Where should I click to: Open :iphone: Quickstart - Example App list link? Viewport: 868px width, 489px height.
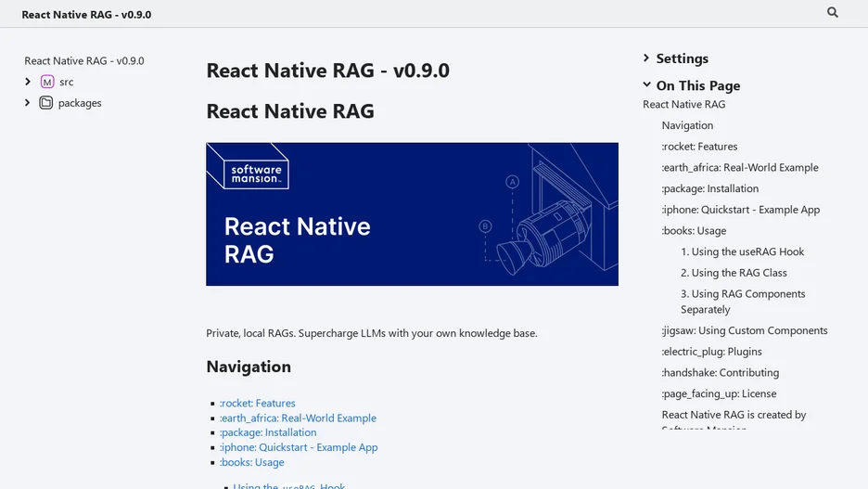pyautogui.click(x=299, y=447)
